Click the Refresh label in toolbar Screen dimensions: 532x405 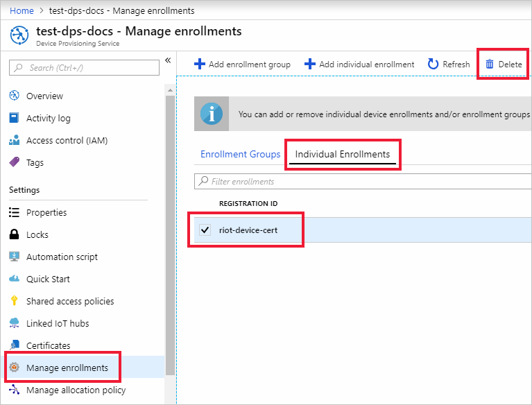pyautogui.click(x=456, y=64)
